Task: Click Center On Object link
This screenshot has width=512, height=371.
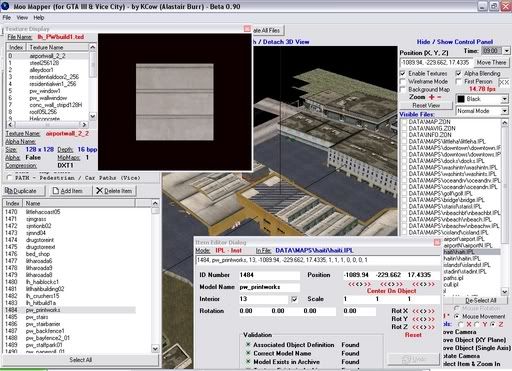Action: tap(391, 291)
